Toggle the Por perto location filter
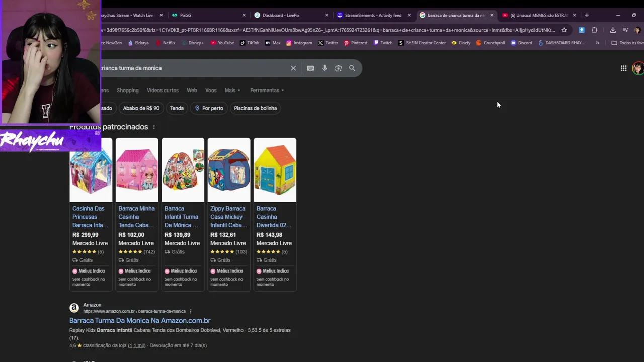Screen dimensions: 644x362 (209, 108)
